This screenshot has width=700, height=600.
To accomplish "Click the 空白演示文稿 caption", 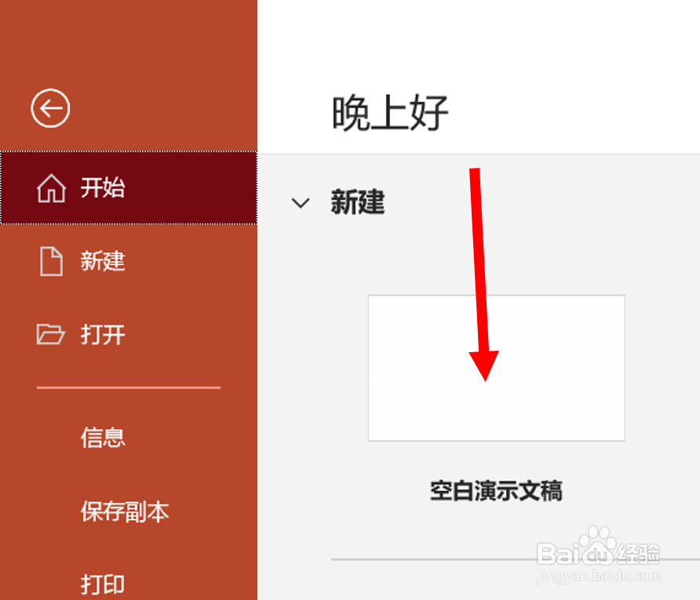I will (496, 491).
